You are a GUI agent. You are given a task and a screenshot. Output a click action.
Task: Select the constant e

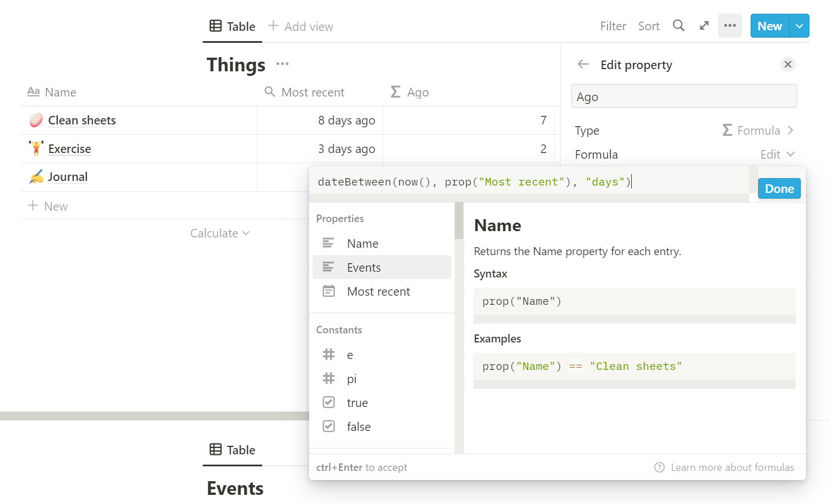click(x=382, y=355)
